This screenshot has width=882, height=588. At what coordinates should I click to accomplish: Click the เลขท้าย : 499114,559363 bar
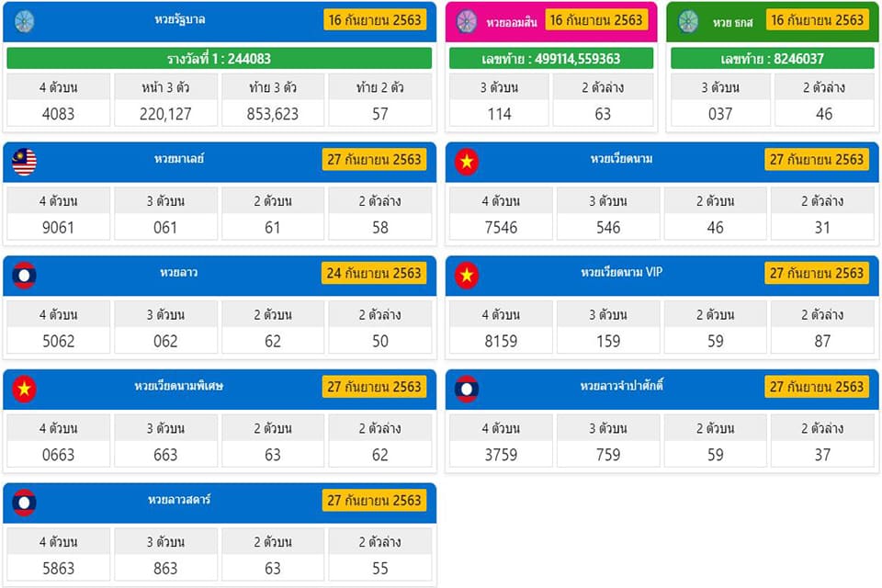(551, 59)
